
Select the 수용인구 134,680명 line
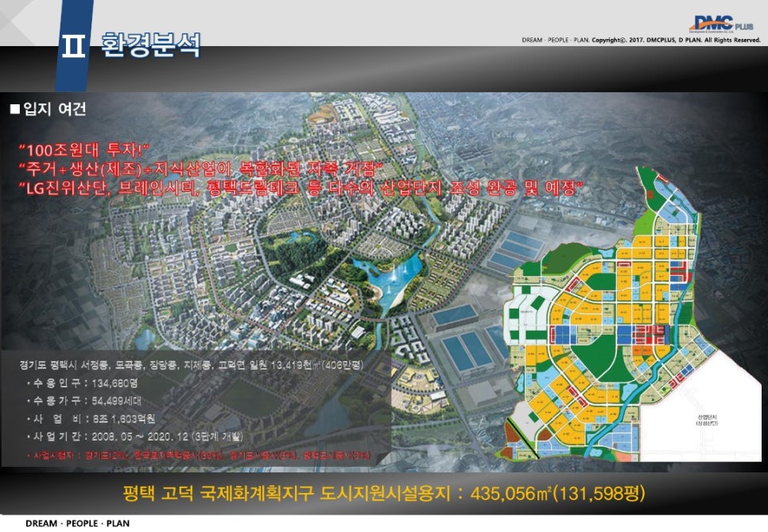[x=83, y=383]
